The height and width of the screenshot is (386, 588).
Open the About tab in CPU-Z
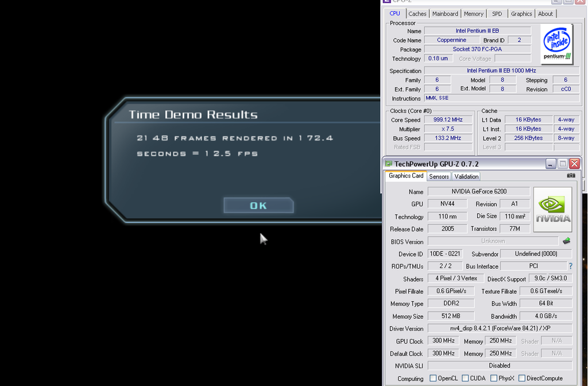[x=546, y=14]
